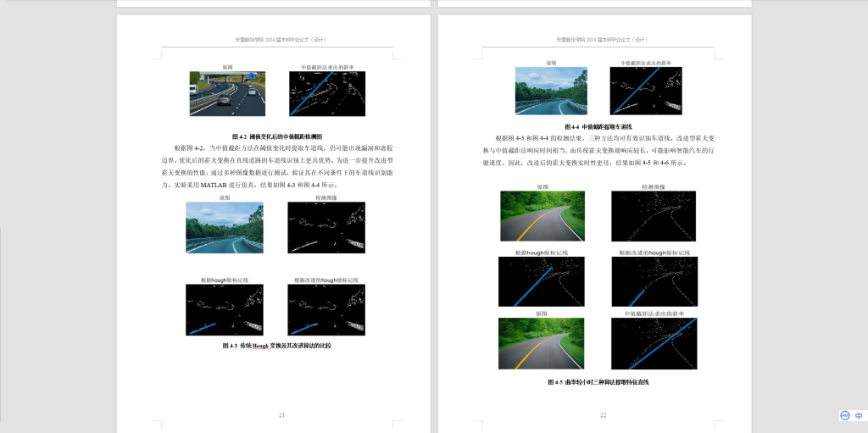
Task: Select the 根据改进的hough做标记线 image on page 21
Action: tap(326, 310)
